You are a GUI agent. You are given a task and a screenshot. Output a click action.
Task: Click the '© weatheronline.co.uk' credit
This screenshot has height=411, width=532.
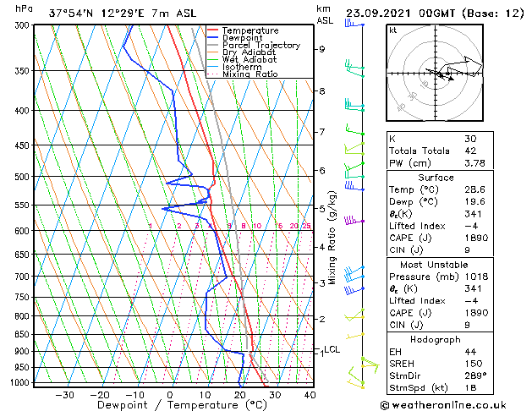(x=443, y=405)
